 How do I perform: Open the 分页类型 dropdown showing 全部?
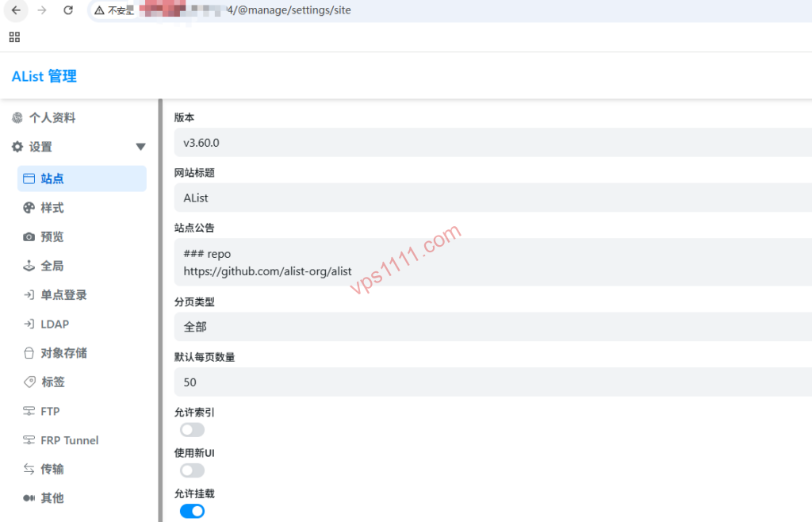coord(493,327)
